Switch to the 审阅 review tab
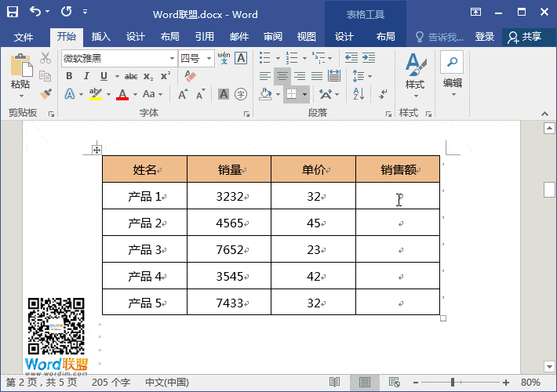Image resolution: width=557 pixels, height=392 pixels. coord(273,37)
